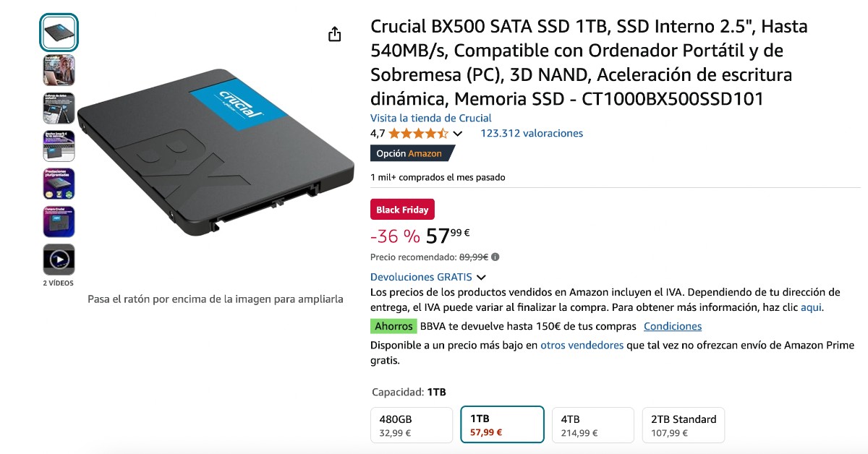Open the 123.312 valoraciones reviews link
868x454 pixels.
coord(532,133)
